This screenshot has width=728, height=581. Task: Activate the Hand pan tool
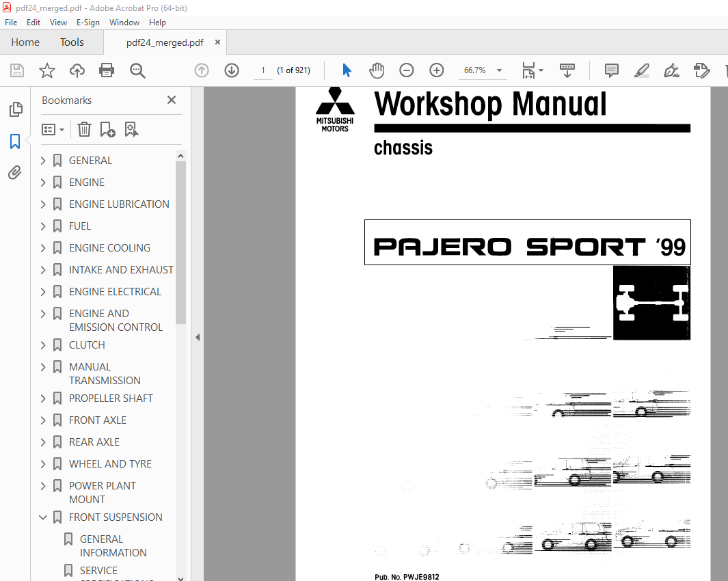click(x=377, y=70)
